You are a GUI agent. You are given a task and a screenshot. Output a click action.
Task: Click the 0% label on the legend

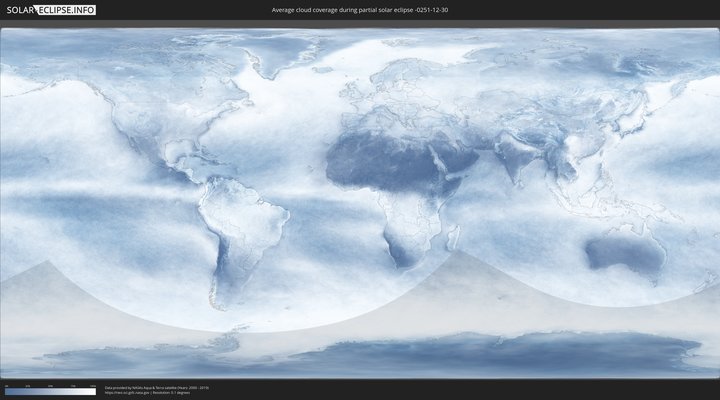[6, 385]
